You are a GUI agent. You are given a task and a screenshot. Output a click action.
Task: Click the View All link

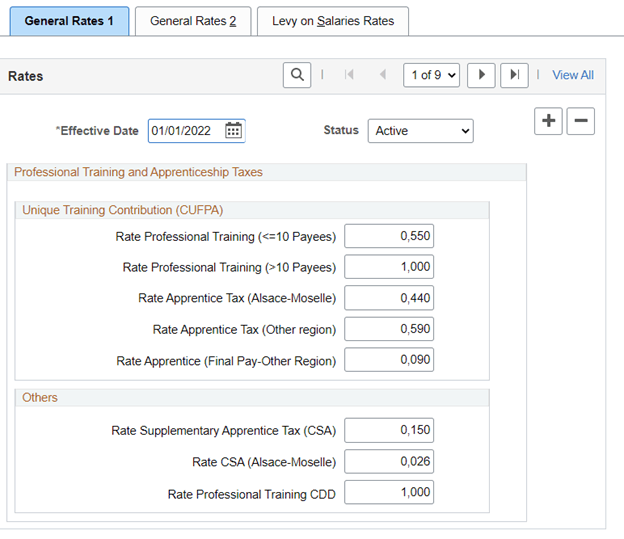pyautogui.click(x=573, y=75)
